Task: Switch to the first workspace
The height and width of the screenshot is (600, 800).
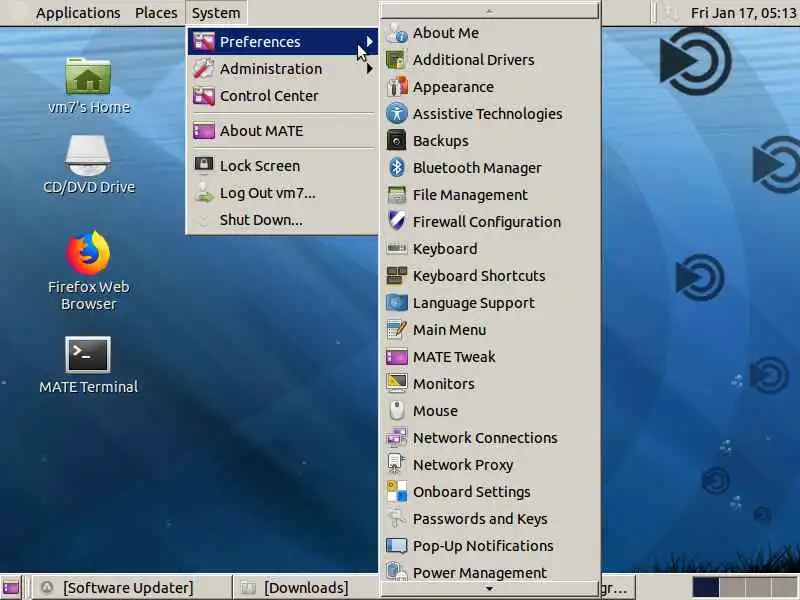Action: (706, 587)
